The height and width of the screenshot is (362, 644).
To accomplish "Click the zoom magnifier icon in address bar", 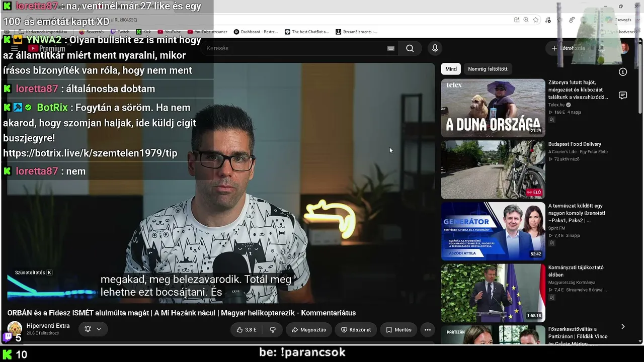I will point(526,20).
